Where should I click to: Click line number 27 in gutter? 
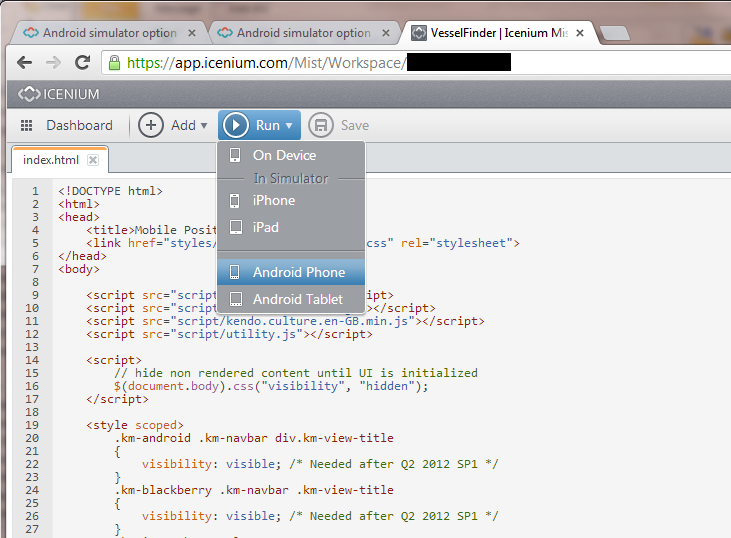[32, 529]
